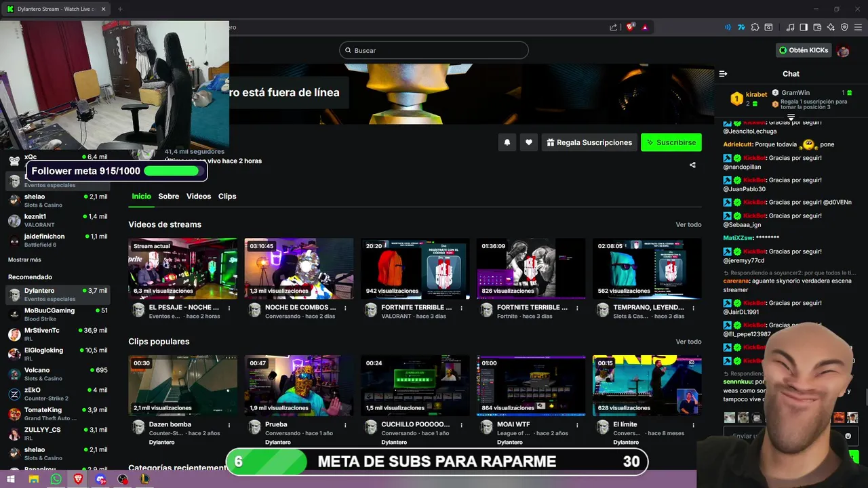Open the share icon below Suscribirse

(x=692, y=165)
